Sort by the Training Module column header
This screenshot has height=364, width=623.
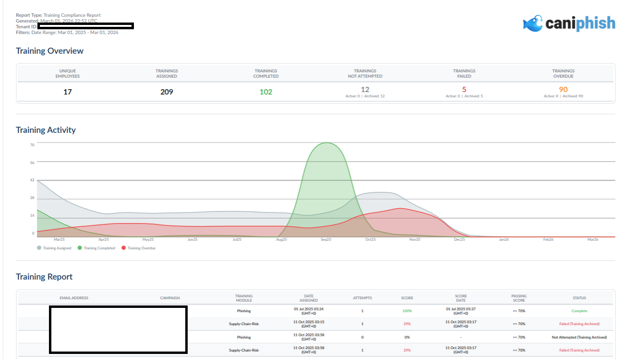244,298
